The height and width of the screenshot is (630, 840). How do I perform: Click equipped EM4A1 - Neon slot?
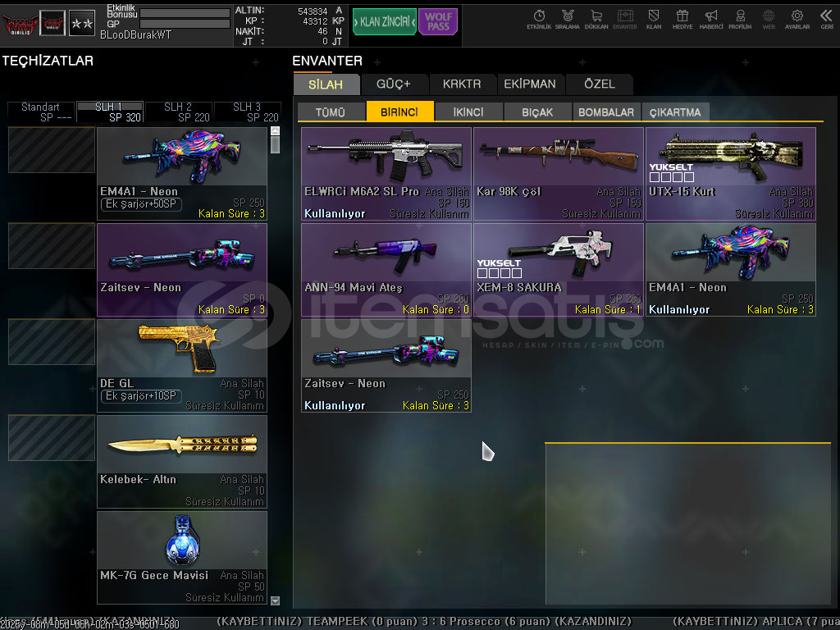182,174
